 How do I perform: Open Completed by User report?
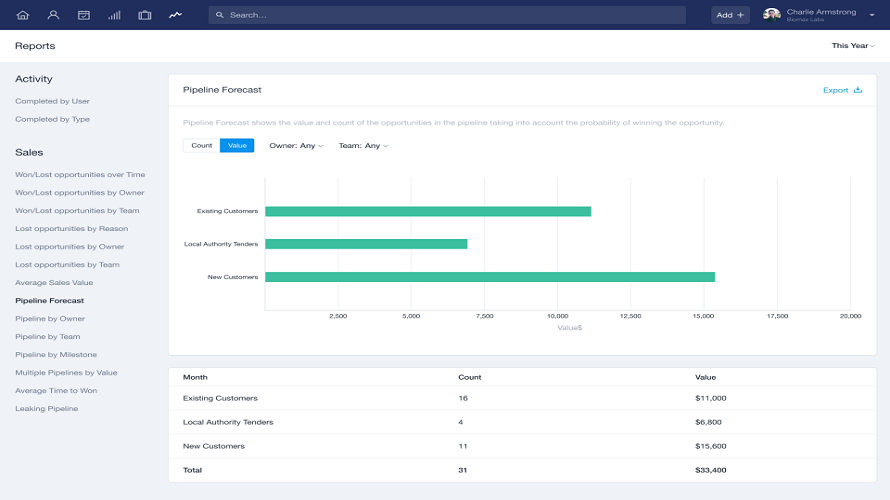[x=52, y=101]
